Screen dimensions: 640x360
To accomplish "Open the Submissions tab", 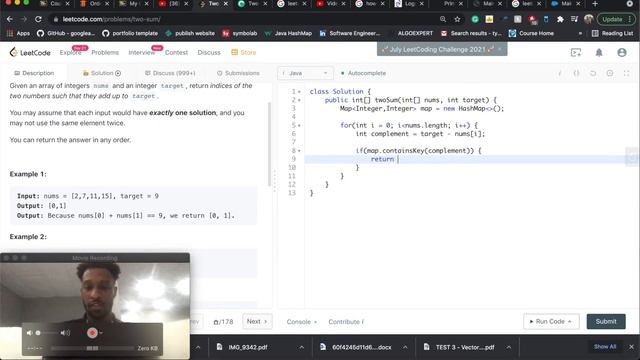I will coord(238,73).
